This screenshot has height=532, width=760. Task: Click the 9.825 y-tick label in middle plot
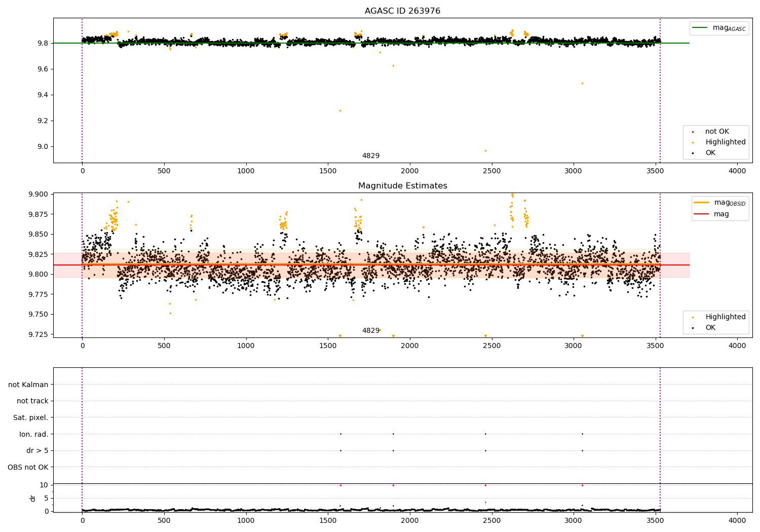[x=39, y=254]
